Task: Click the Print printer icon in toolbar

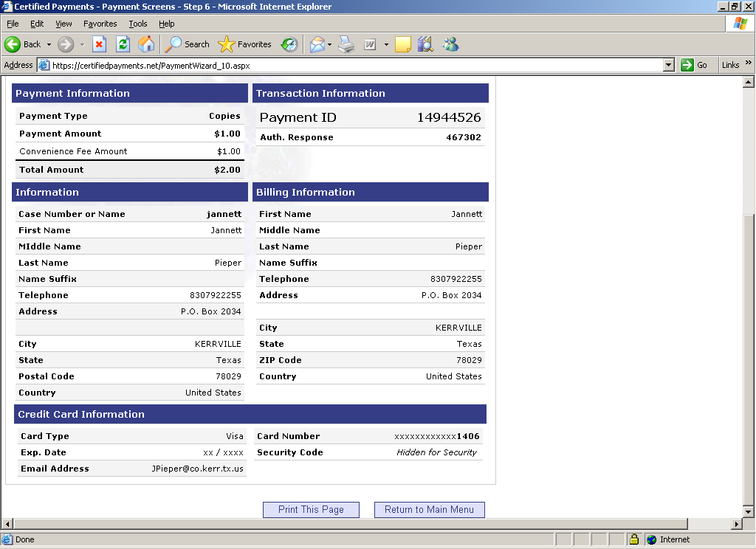Action: click(346, 44)
